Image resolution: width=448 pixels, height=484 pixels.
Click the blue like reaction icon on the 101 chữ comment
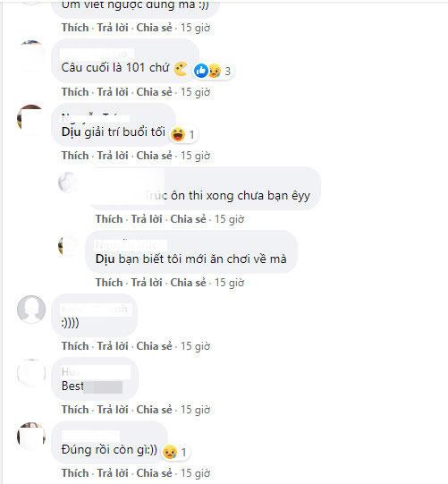(x=201, y=71)
